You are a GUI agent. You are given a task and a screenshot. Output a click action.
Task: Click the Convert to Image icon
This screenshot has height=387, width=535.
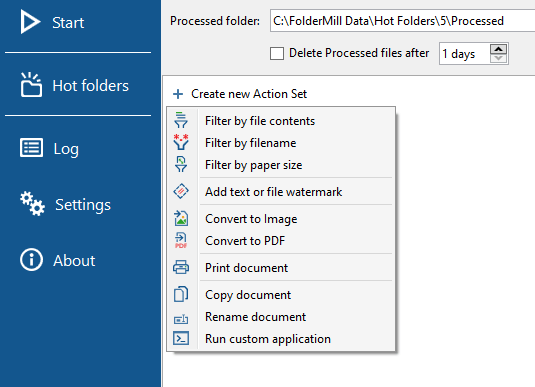tap(181, 218)
